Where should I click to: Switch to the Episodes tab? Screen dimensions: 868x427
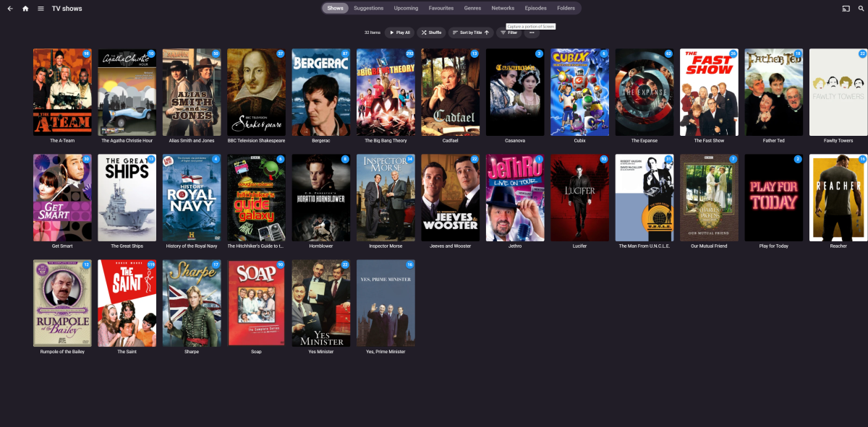click(536, 8)
